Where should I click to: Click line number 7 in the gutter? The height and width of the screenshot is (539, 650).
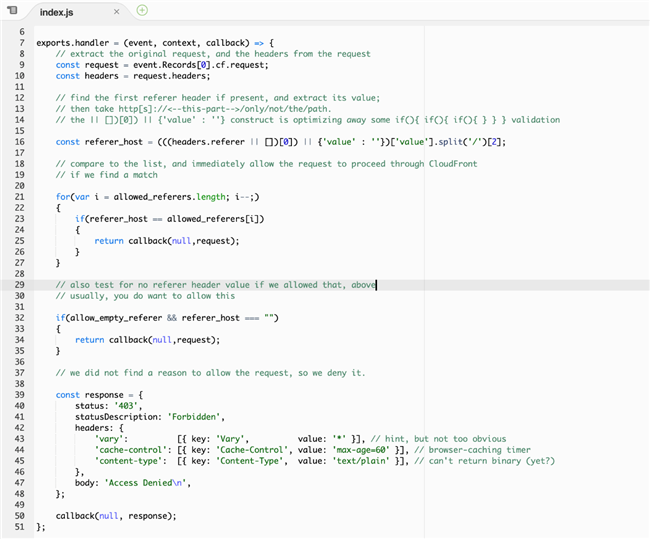(21, 43)
